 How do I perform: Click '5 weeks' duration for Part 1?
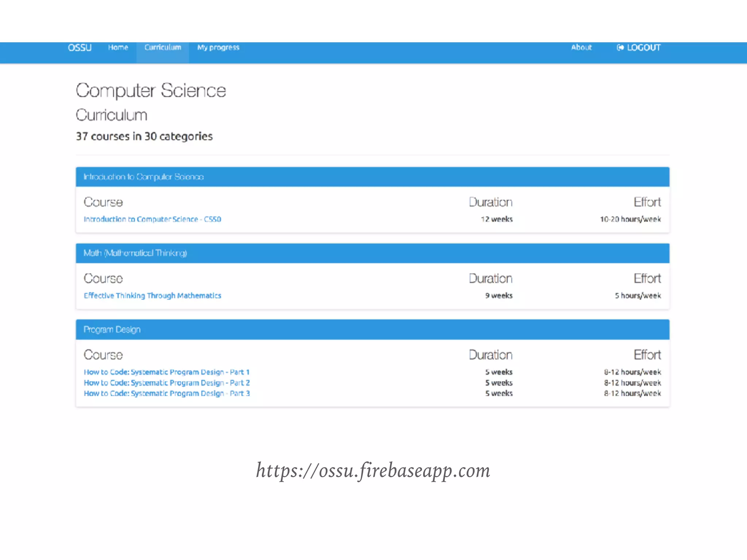(x=499, y=372)
